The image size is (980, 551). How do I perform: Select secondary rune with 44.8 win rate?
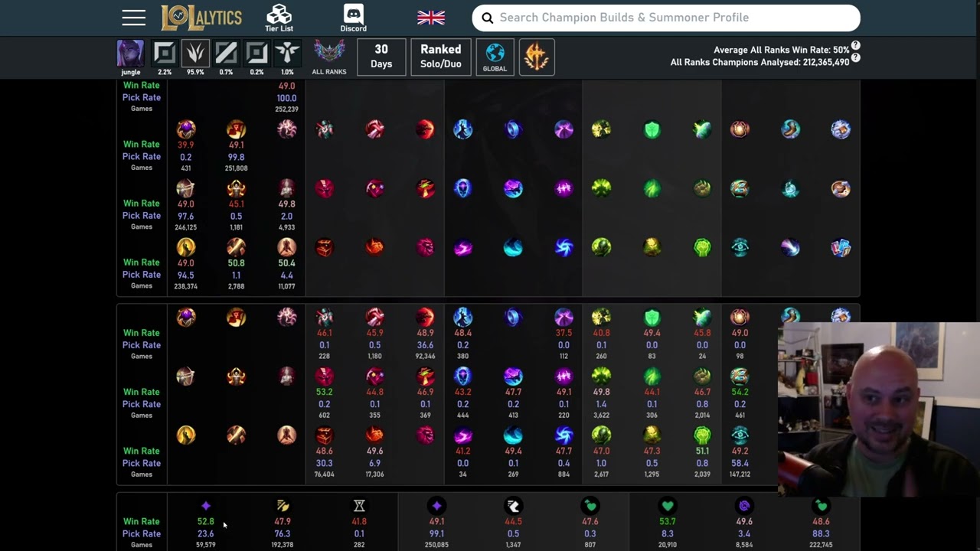tap(374, 376)
